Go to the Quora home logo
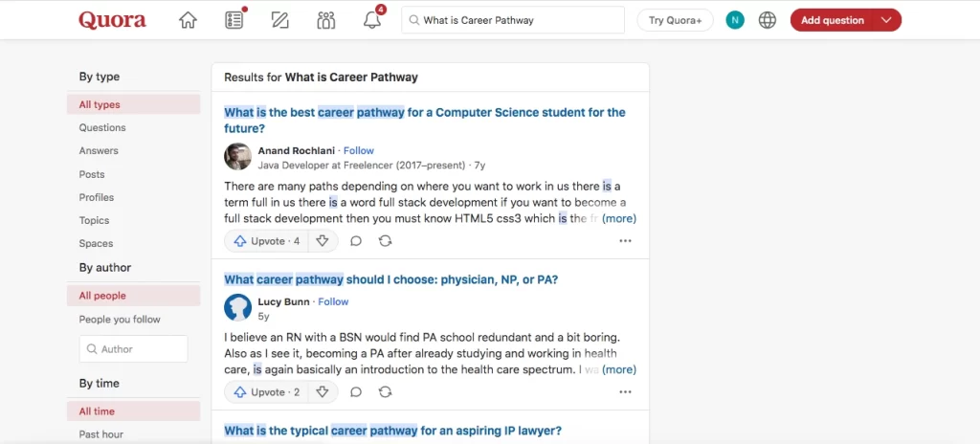This screenshot has width=980, height=444. [x=113, y=20]
